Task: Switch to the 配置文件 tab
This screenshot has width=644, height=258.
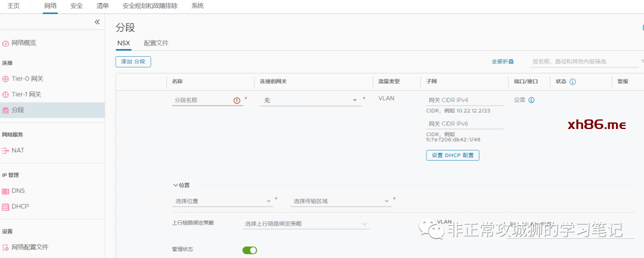Action: click(156, 44)
